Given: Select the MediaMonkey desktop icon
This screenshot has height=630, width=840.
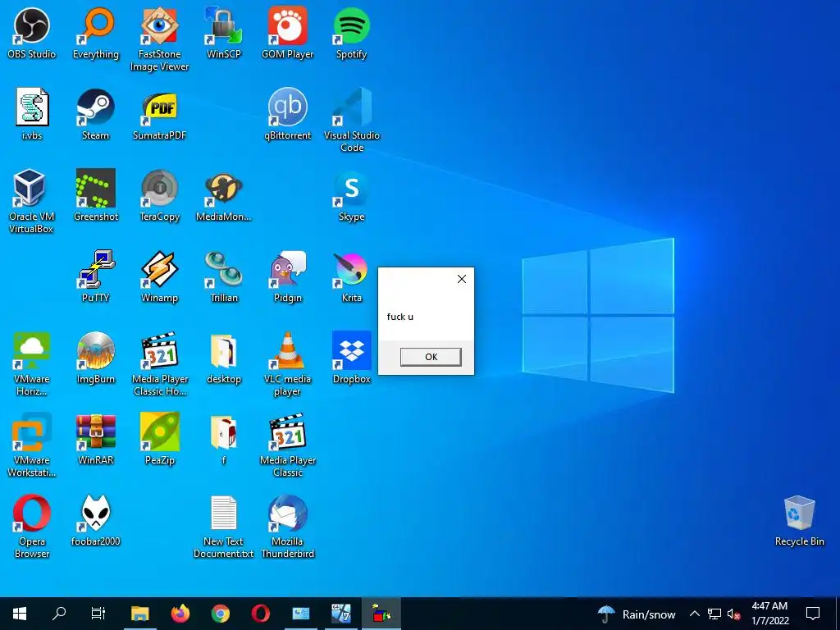Looking at the screenshot, I should coord(224,195).
